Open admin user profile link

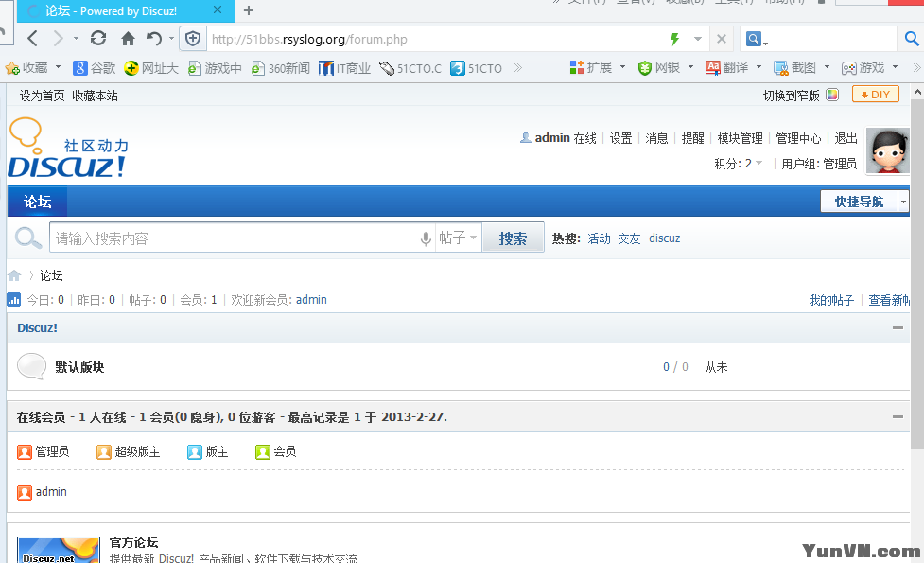pyautogui.click(x=552, y=138)
